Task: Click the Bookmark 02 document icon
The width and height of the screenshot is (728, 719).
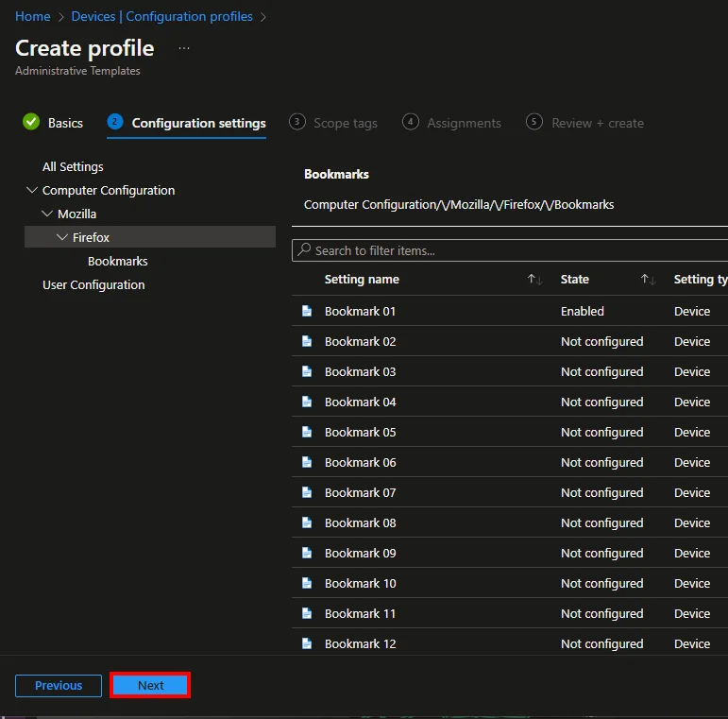Action: point(307,341)
